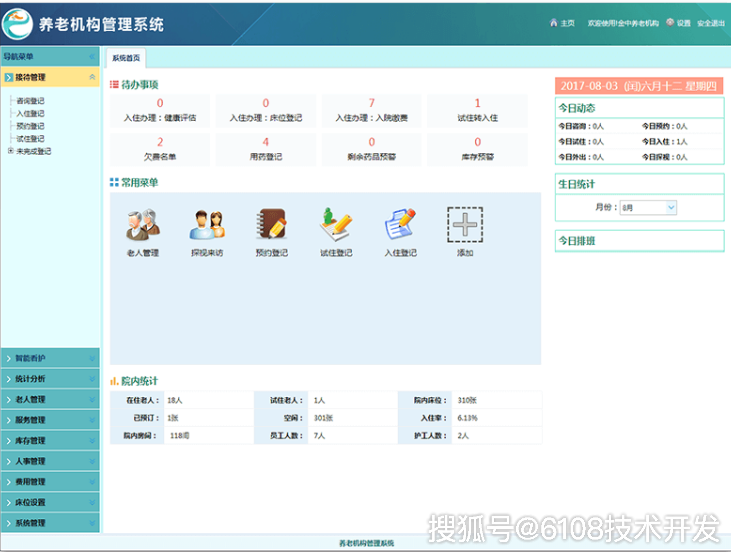Click 安全退出 to log out
Viewport: 731px width, 552px height.
coord(711,23)
